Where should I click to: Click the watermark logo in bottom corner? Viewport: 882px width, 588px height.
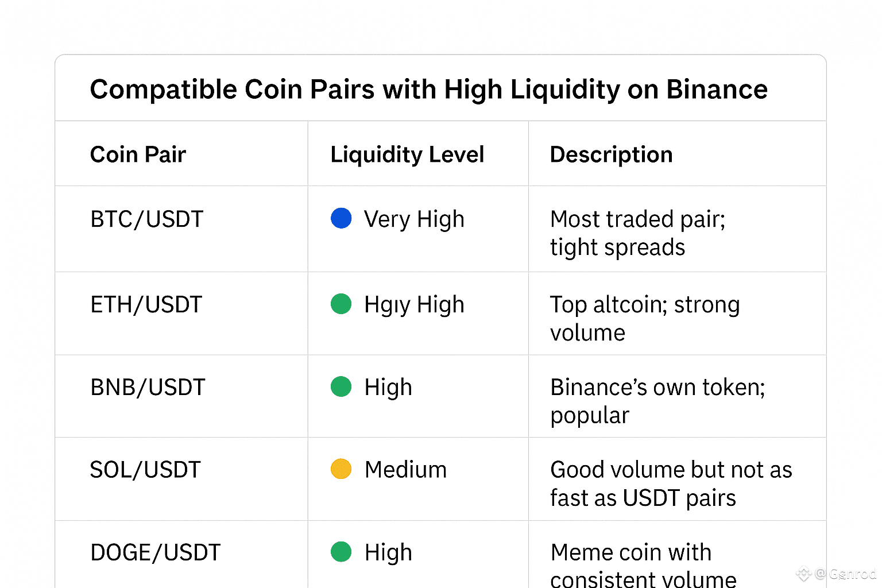coord(803,573)
